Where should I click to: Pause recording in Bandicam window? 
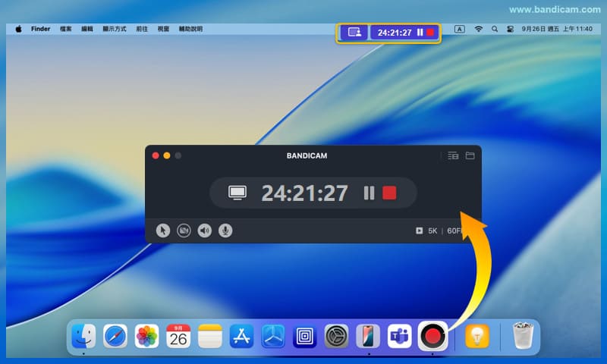[x=369, y=193]
